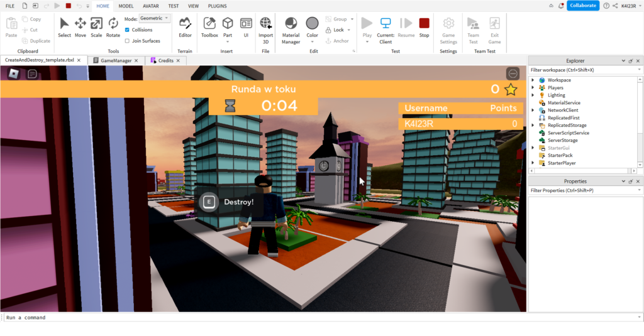The height and width of the screenshot is (336, 644).
Task: Expand the ReplicatedStorage tree node
Action: coord(533,125)
